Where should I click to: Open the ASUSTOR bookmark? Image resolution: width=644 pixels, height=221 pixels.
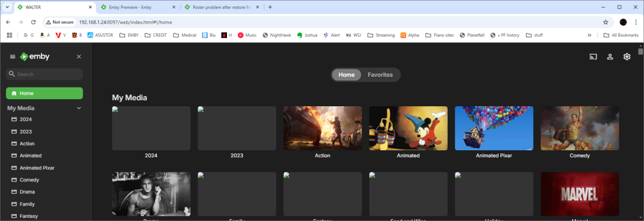tap(100, 35)
